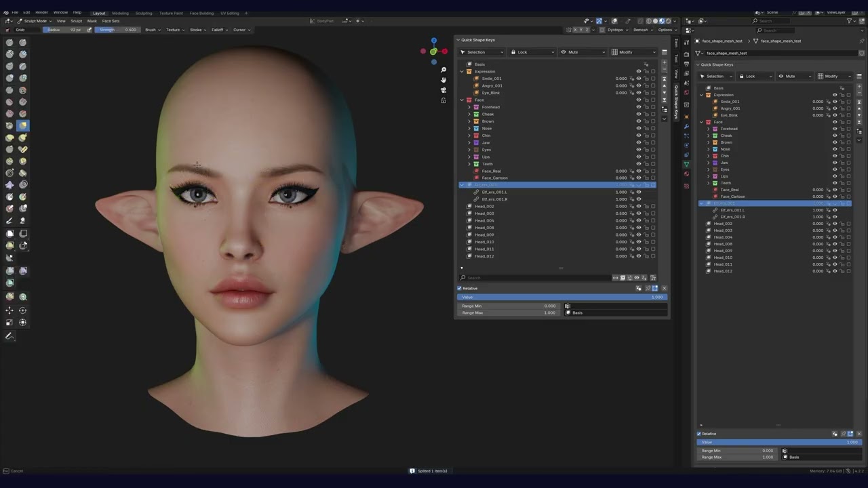Open the Options popover button
868x488 pixels.
pos(667,30)
